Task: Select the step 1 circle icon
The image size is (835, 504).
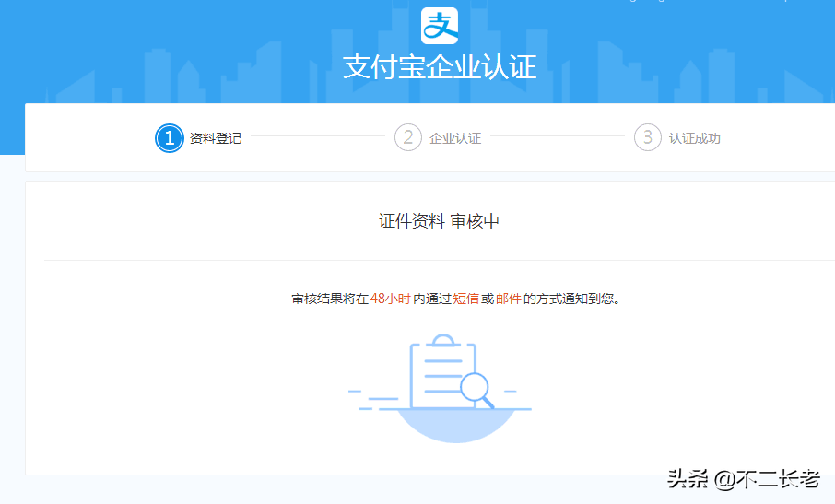Action: point(170,138)
